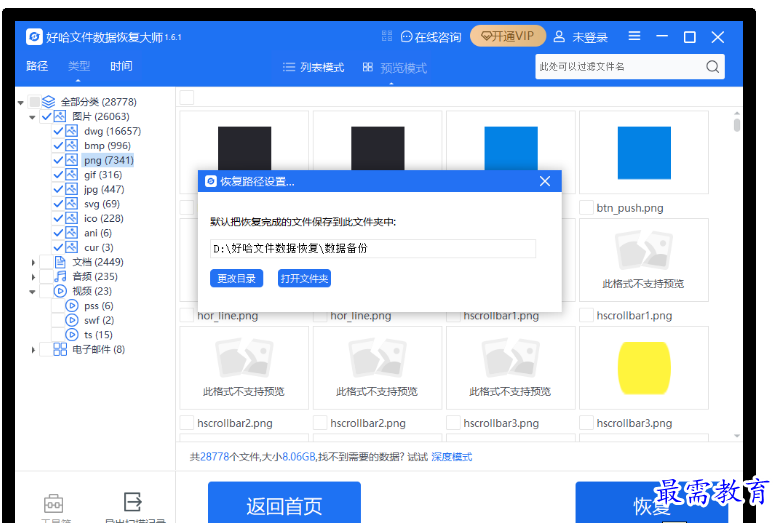Click the layers icon for all categories
Image resolution: width=778 pixels, height=523 pixels.
click(48, 102)
